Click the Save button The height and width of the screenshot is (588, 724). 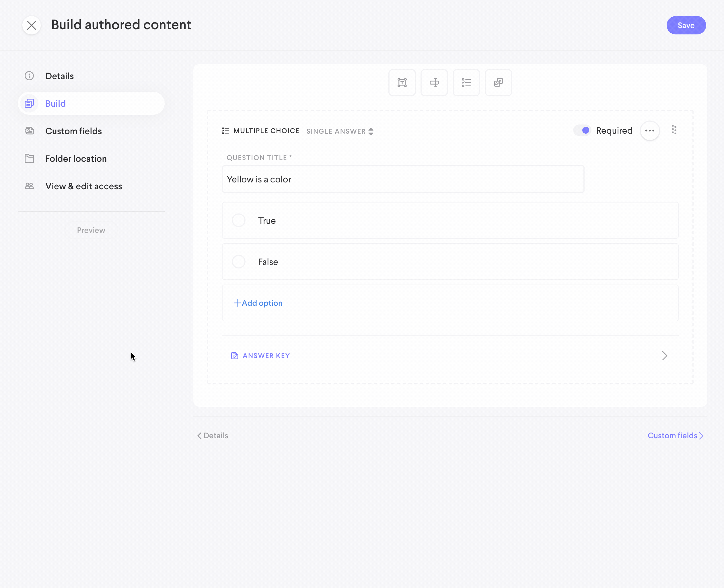686,26
